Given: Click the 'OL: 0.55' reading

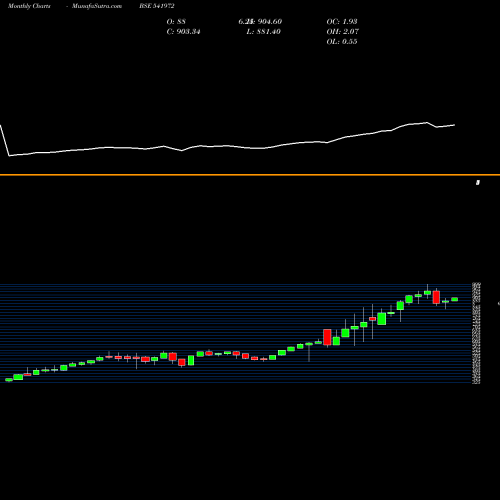Looking at the screenshot, I should [342, 42].
